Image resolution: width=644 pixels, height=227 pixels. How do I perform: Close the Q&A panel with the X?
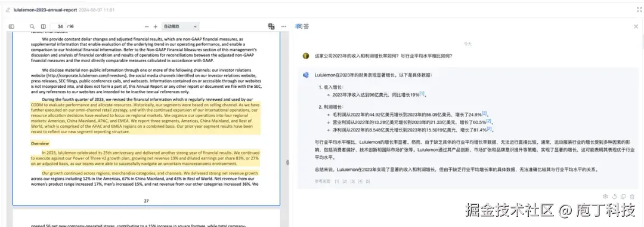pos(636,26)
